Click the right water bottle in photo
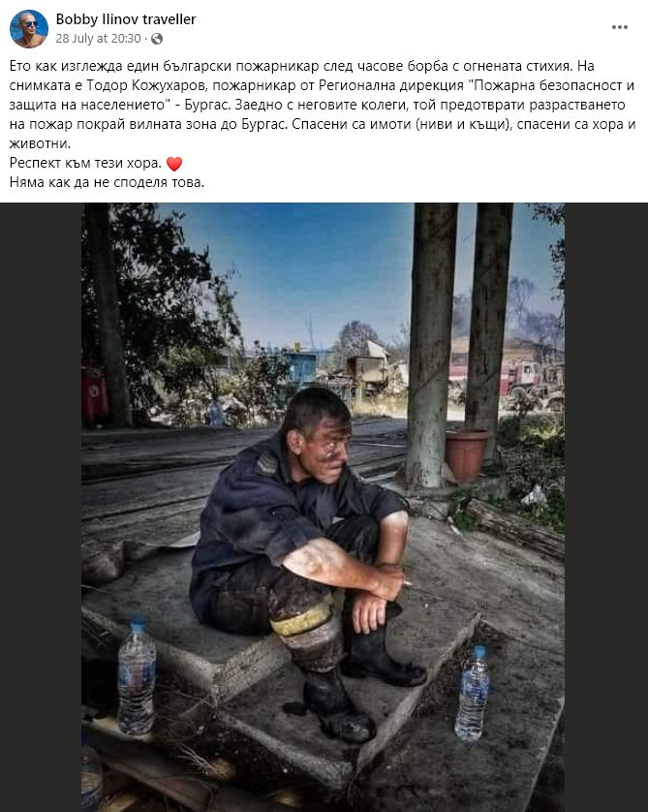This screenshot has width=648, height=812. point(472,693)
